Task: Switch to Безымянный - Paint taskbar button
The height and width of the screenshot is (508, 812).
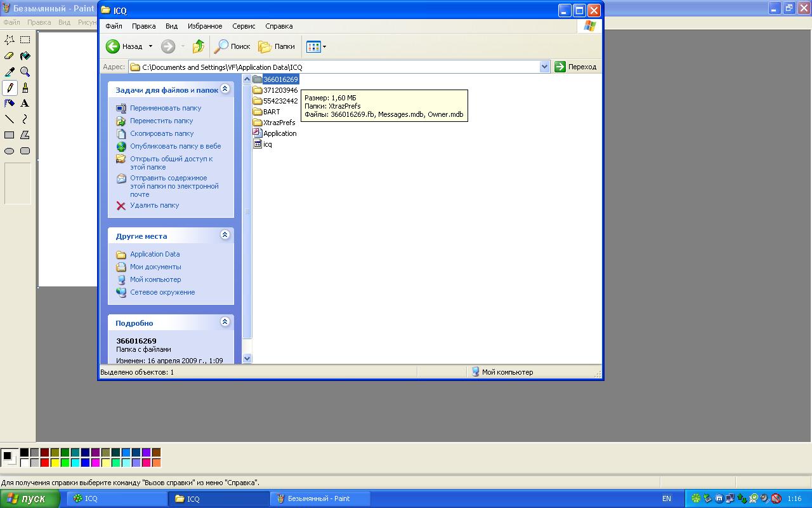Action: [320, 498]
